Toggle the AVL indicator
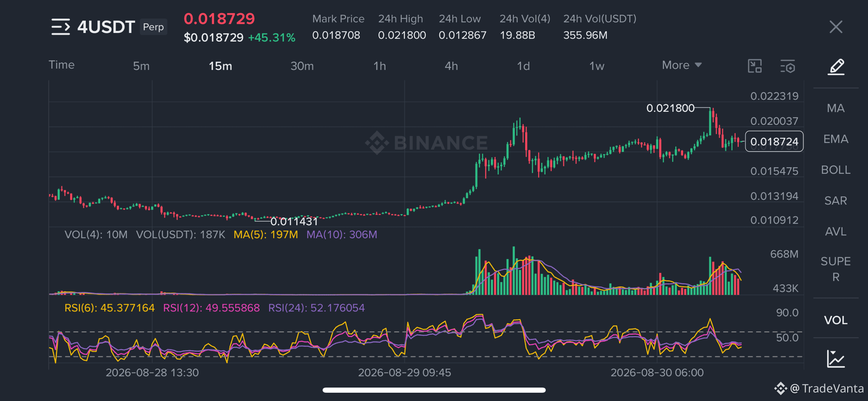This screenshot has width=868, height=401. tap(836, 231)
